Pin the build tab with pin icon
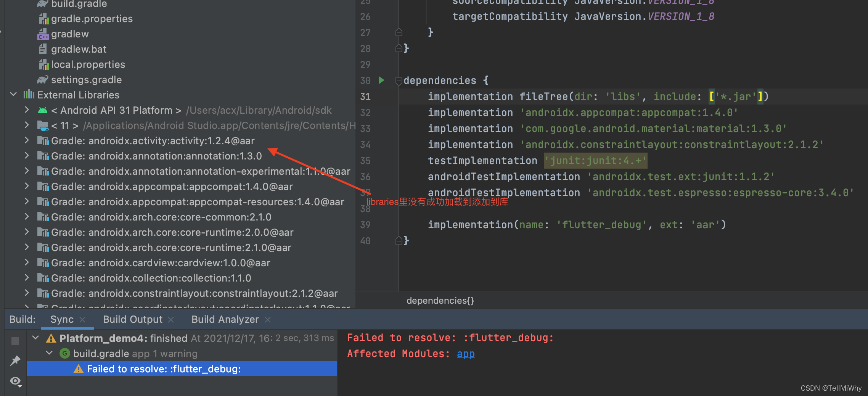 point(15,361)
